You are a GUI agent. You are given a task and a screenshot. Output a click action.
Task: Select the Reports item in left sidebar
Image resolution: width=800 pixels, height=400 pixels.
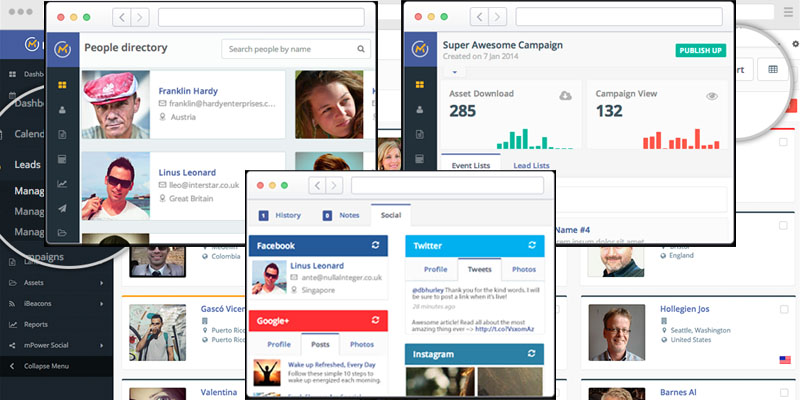[x=38, y=324]
